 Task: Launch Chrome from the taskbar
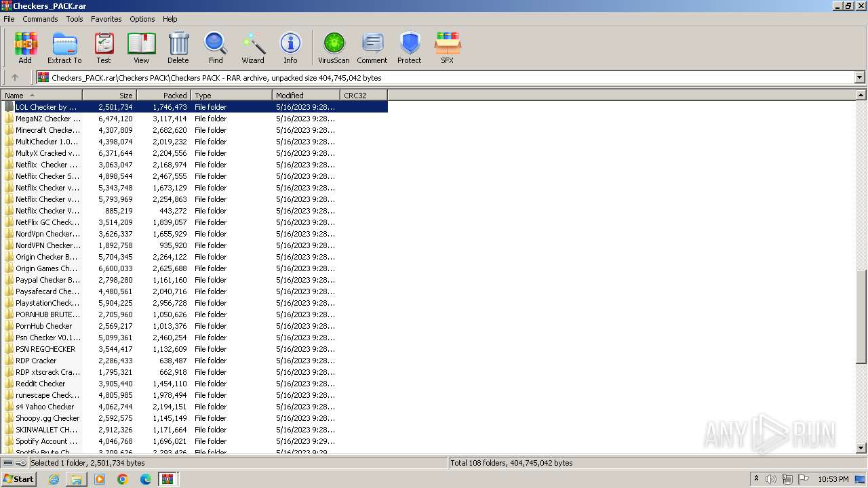click(123, 479)
